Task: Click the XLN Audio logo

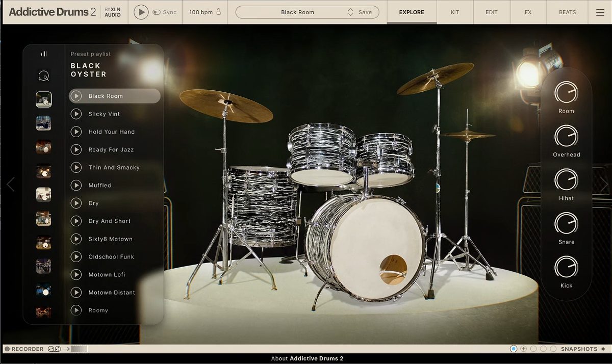Action: 113,12
